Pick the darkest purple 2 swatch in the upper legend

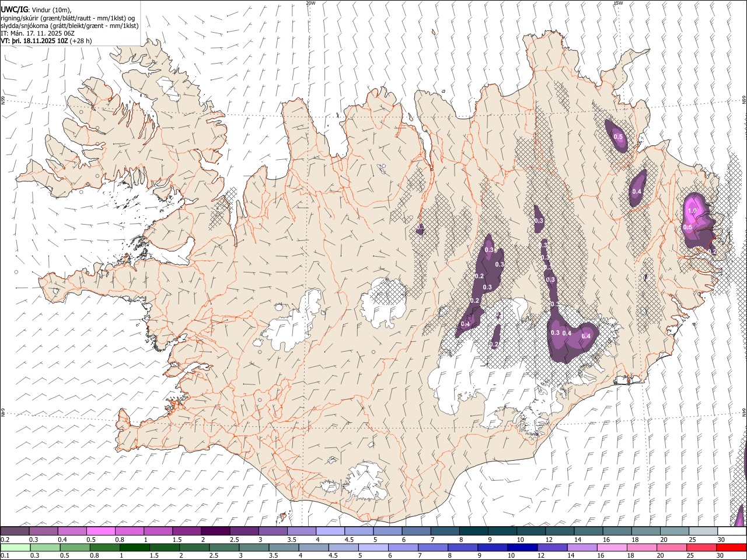pyautogui.click(x=215, y=531)
